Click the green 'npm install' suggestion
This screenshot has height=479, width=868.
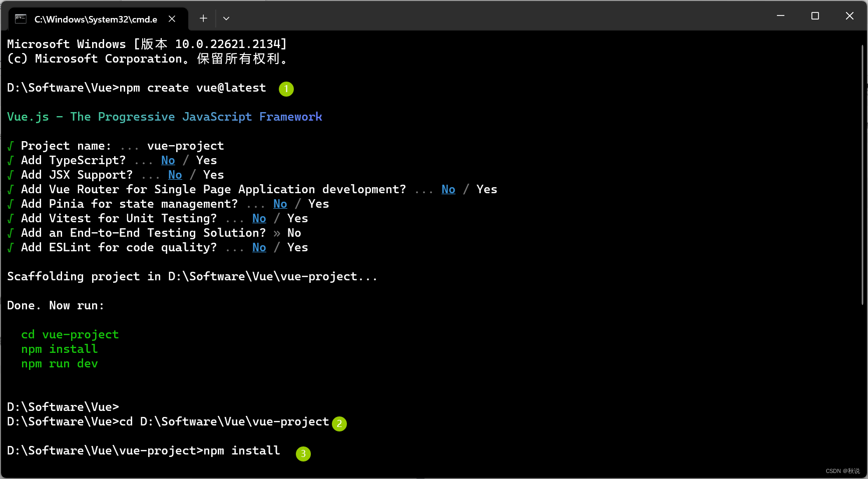(x=60, y=349)
